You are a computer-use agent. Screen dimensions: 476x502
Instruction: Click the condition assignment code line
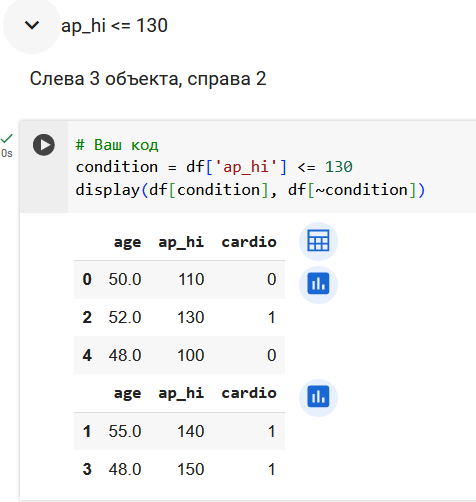click(x=214, y=167)
